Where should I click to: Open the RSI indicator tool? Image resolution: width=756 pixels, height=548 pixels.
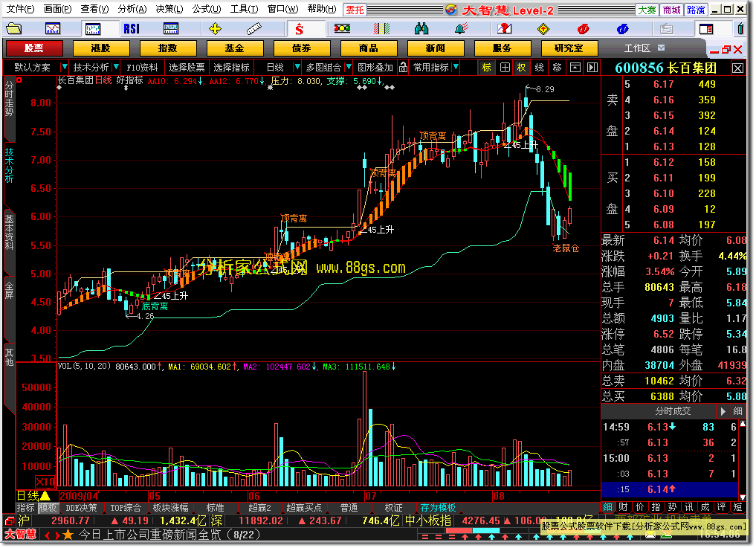coord(131,29)
